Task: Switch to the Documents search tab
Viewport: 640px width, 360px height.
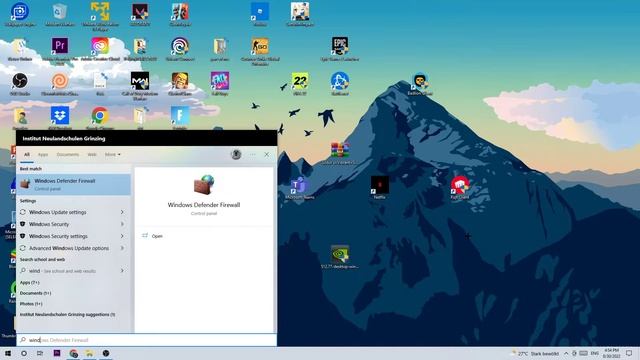Action: point(68,155)
